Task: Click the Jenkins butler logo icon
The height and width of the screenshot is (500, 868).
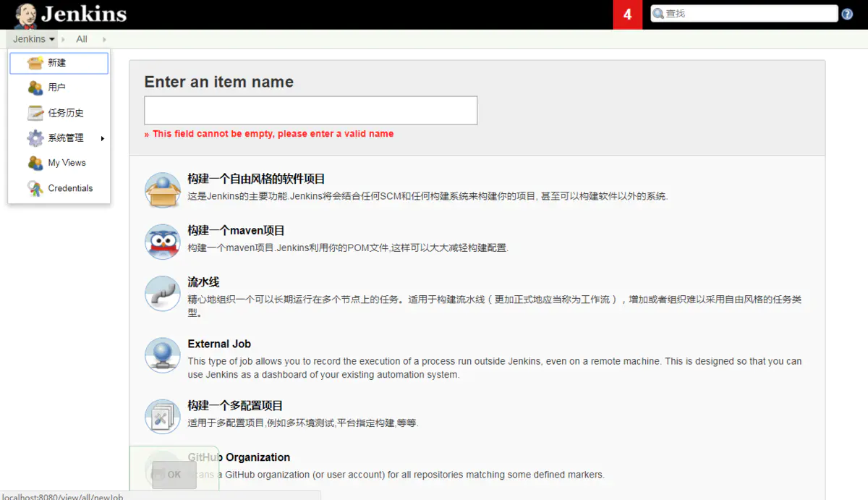Action: pos(25,14)
